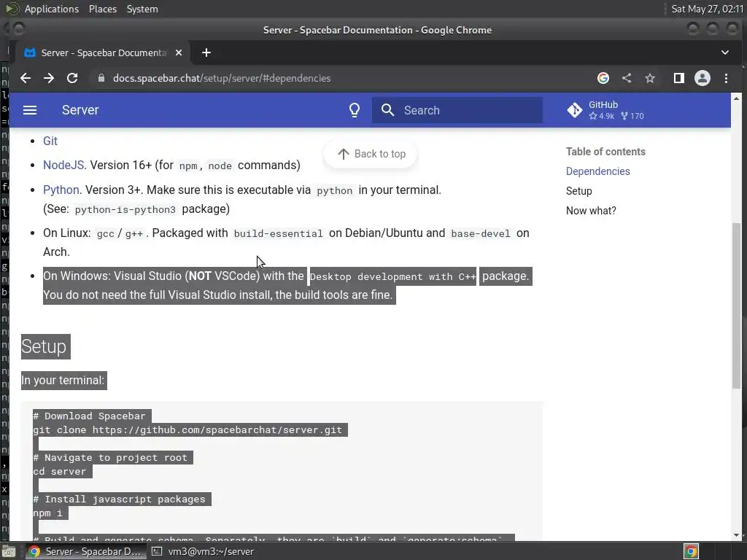Image resolution: width=747 pixels, height=560 pixels.
Task: Open the Google account icon in toolbar
Action: [x=603, y=78]
